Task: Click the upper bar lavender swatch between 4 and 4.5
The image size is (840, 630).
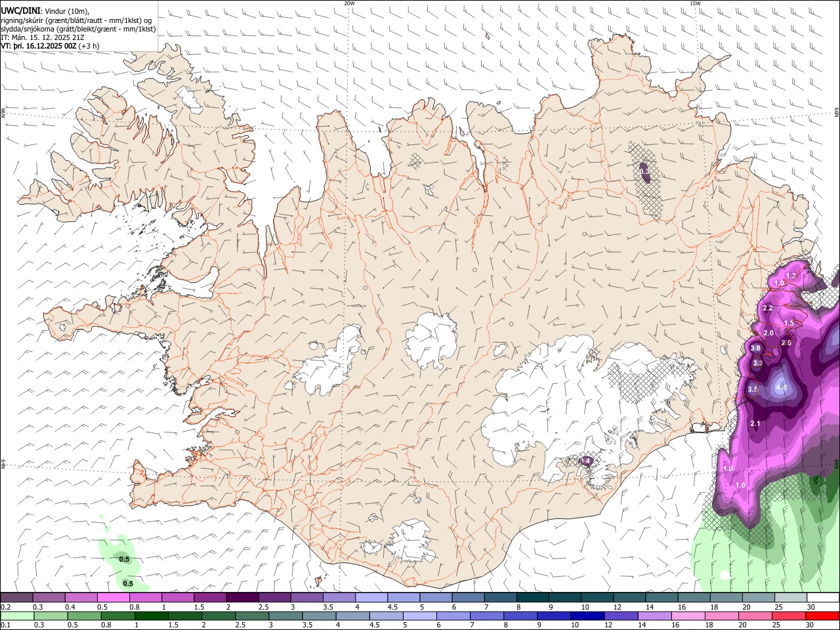Action: pos(371,598)
